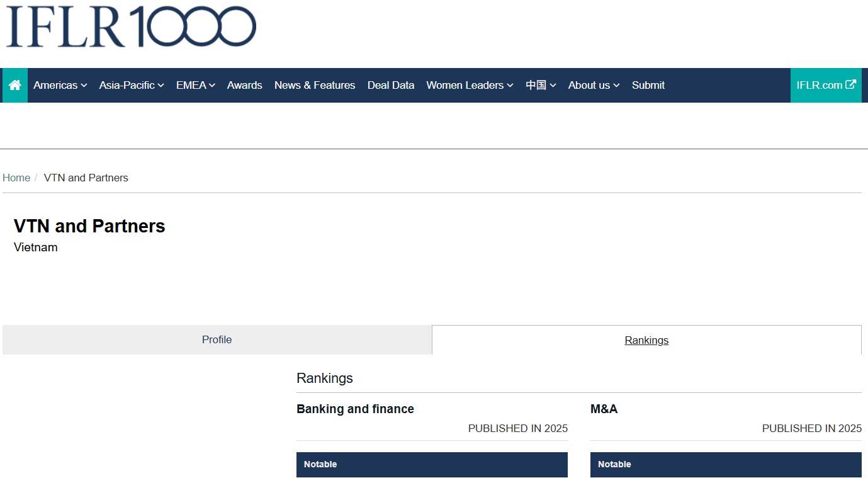Expand the Women Leaders menu
The width and height of the screenshot is (868, 478).
pos(469,85)
